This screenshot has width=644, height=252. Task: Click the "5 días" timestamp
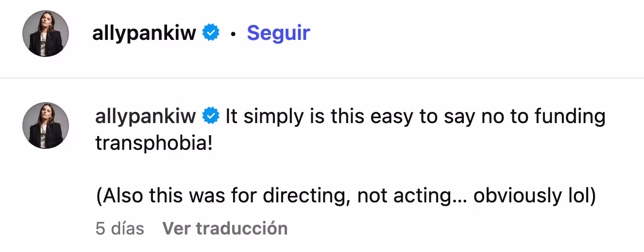(119, 228)
